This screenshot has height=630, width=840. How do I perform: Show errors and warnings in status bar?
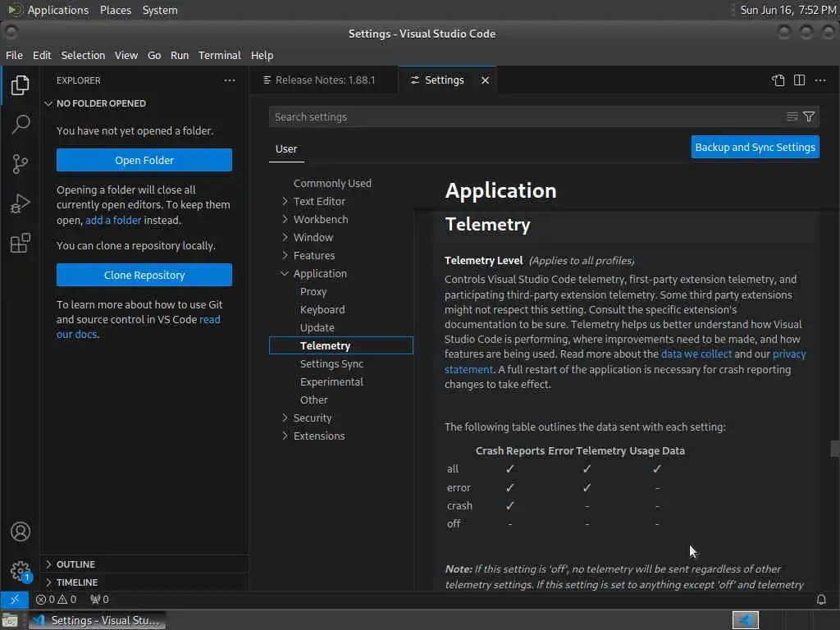[57, 600]
